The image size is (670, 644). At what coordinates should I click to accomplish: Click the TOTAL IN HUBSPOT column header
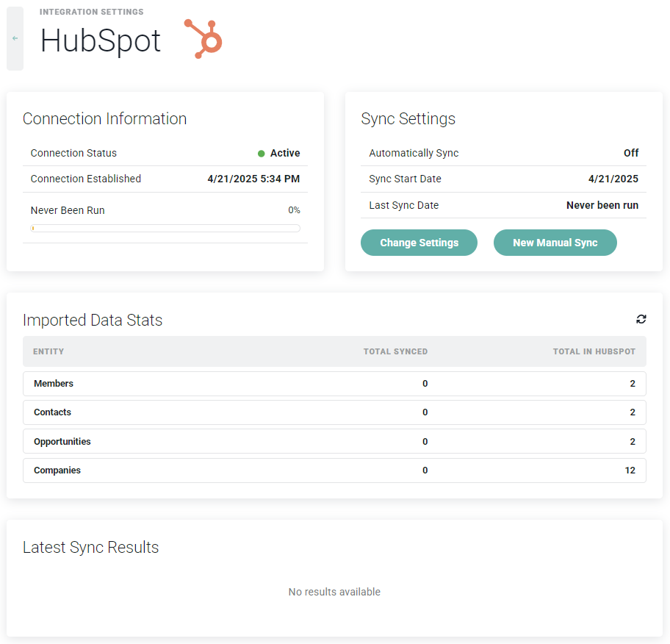coord(594,351)
